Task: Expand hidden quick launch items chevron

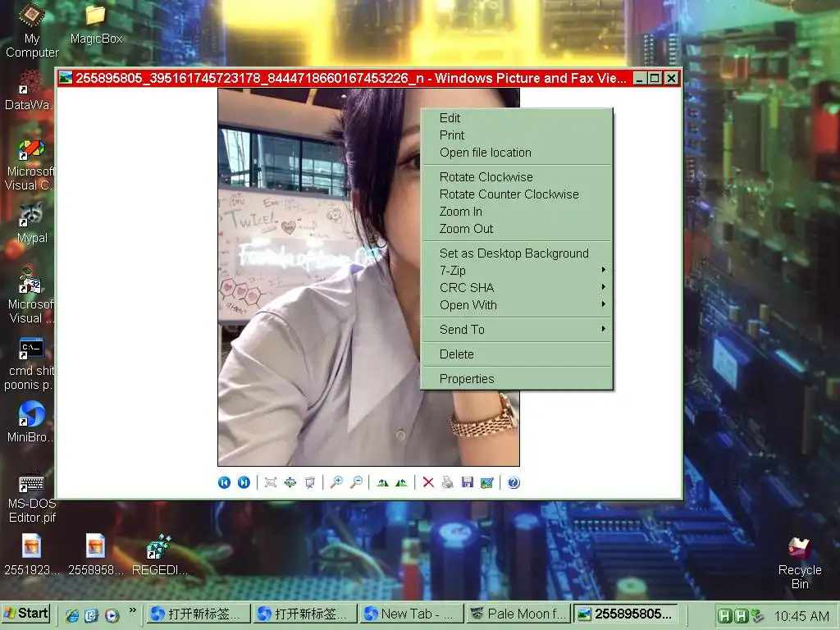Action: (132, 610)
